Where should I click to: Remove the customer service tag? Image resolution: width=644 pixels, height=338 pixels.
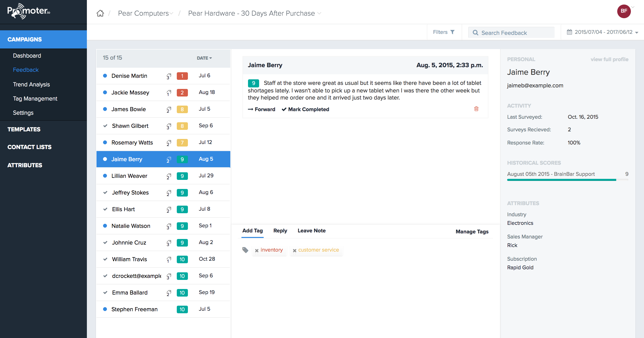click(x=294, y=251)
